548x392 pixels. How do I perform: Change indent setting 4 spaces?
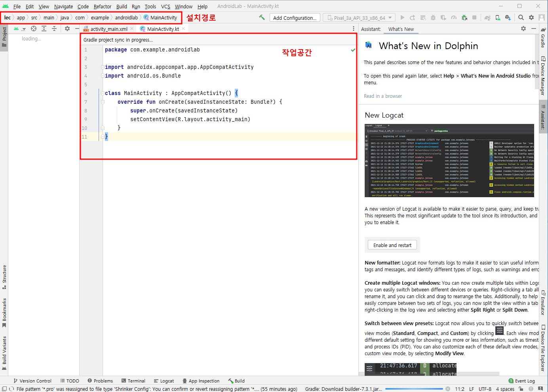coord(505,389)
